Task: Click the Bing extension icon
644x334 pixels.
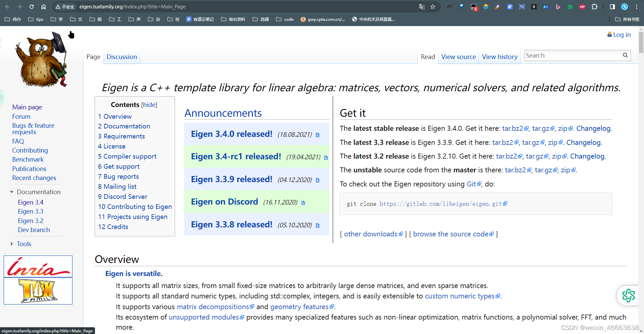Action: point(558,7)
